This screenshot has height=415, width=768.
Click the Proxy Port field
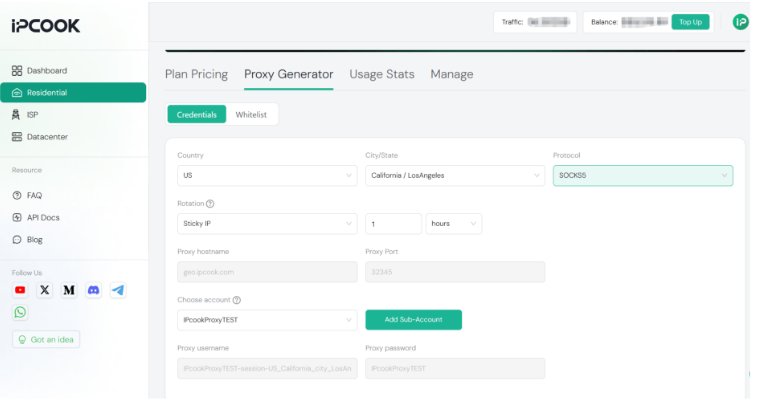click(455, 272)
